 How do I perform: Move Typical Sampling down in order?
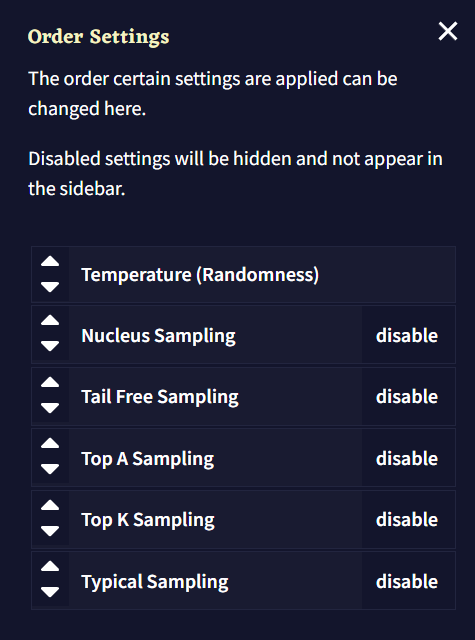point(50,592)
